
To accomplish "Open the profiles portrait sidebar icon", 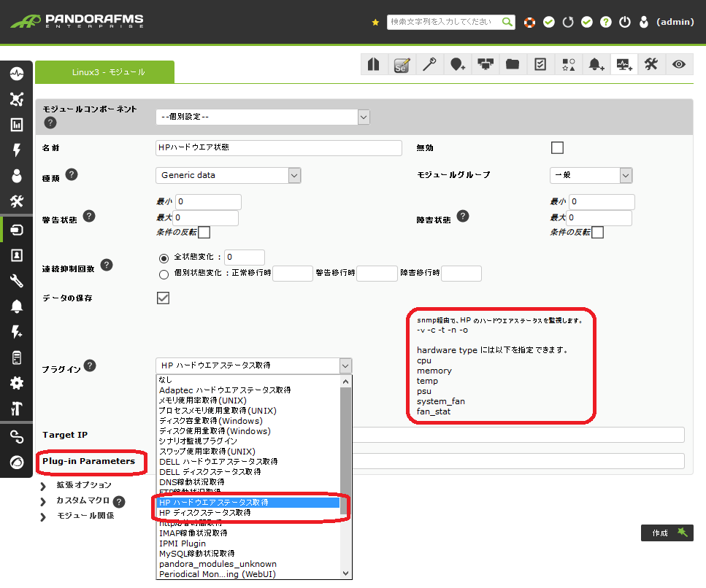I will (17, 255).
